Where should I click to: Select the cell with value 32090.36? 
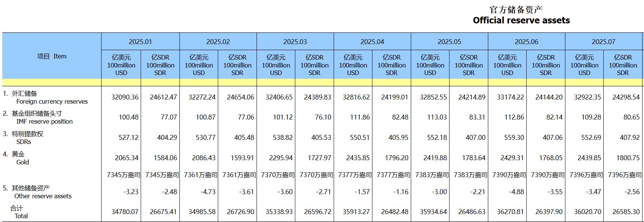click(x=125, y=97)
